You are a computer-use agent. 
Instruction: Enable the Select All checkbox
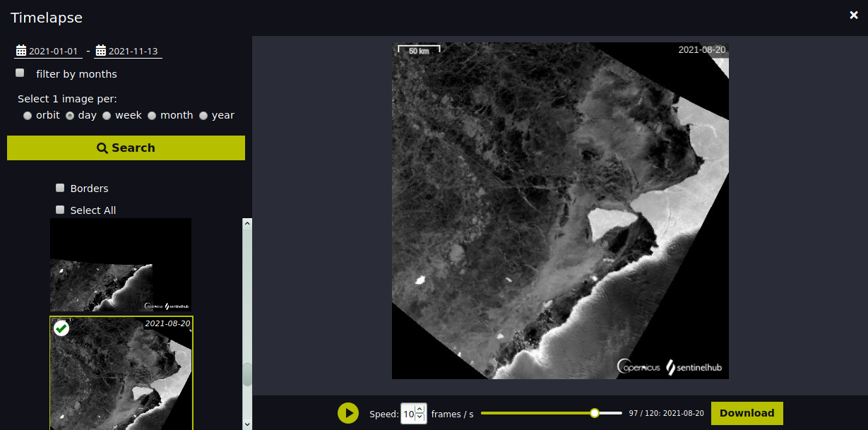(60, 209)
